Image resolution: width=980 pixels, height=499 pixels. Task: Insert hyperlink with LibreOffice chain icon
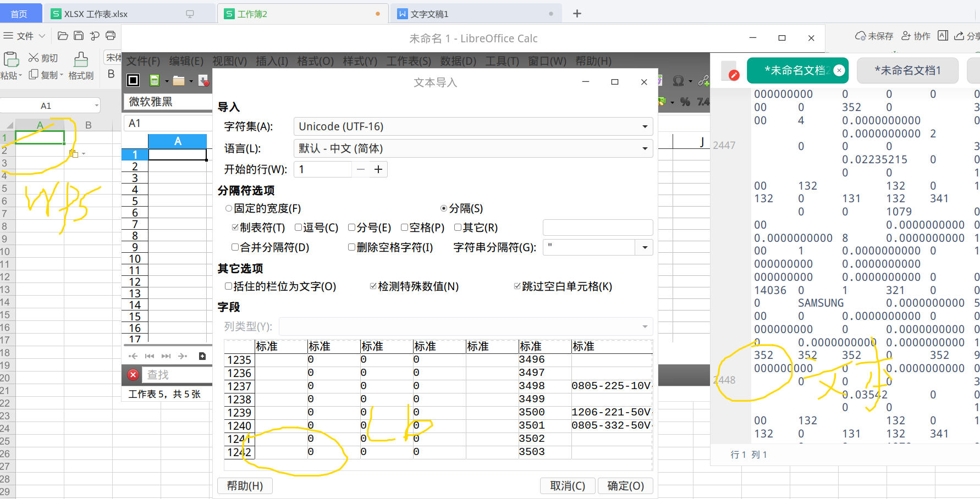click(703, 81)
